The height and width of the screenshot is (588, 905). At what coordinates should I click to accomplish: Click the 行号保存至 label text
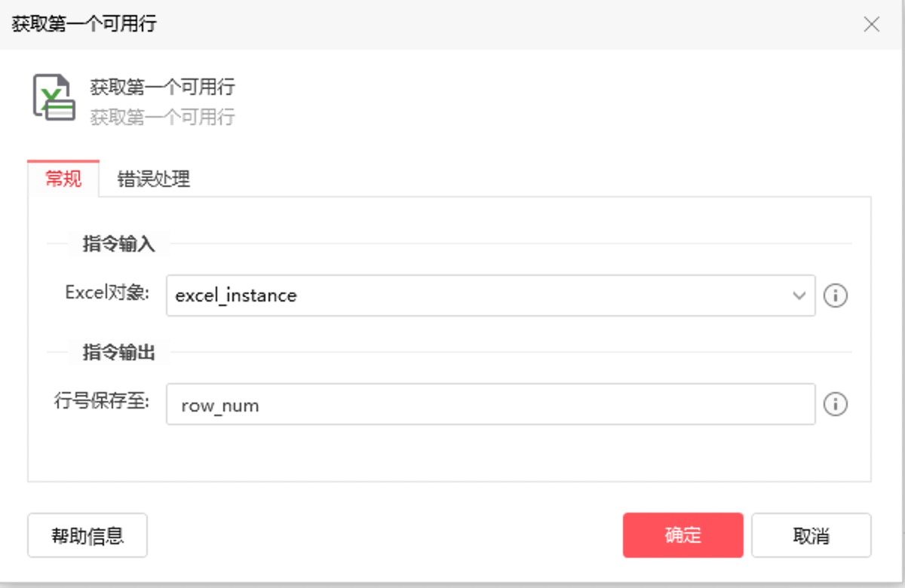[x=102, y=402]
